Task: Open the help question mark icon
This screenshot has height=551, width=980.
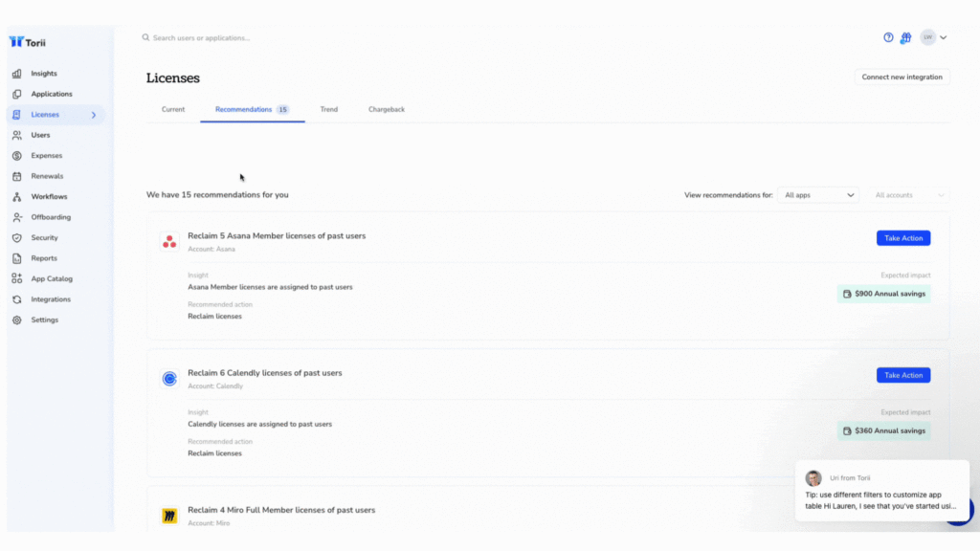Action: click(888, 37)
